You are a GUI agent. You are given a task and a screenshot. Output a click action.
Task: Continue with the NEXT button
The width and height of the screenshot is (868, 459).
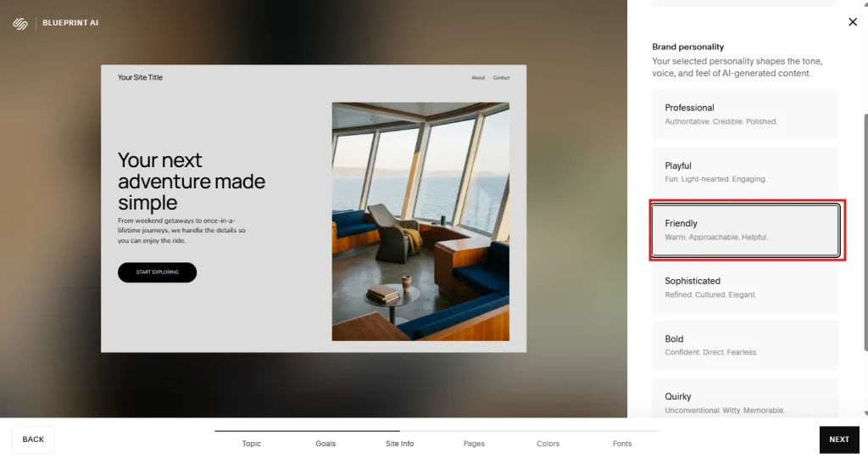(839, 439)
